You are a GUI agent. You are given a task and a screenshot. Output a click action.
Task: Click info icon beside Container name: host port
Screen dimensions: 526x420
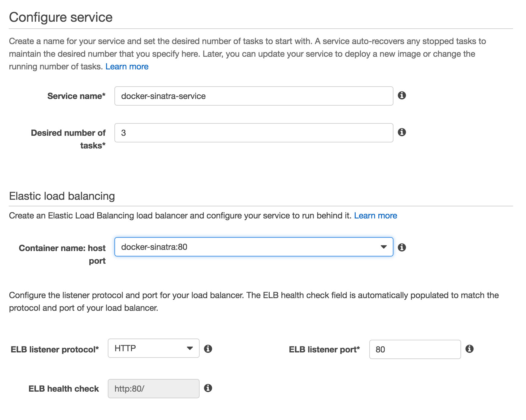[402, 247]
